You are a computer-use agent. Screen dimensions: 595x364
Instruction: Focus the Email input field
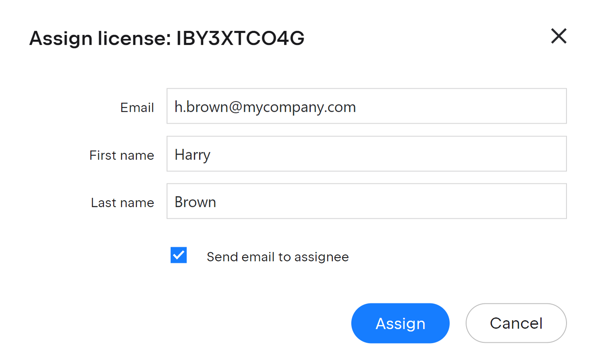pyautogui.click(x=366, y=106)
